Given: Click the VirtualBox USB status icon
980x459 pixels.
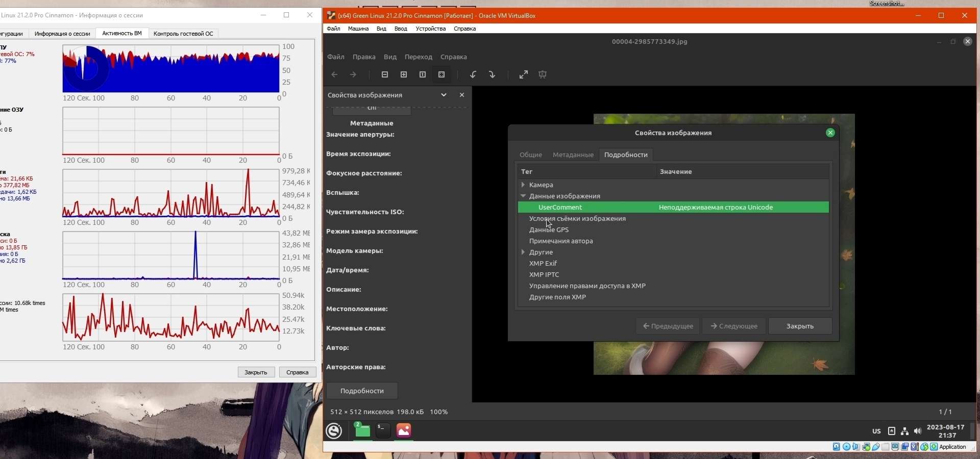Looking at the screenshot, I should click(876, 447).
